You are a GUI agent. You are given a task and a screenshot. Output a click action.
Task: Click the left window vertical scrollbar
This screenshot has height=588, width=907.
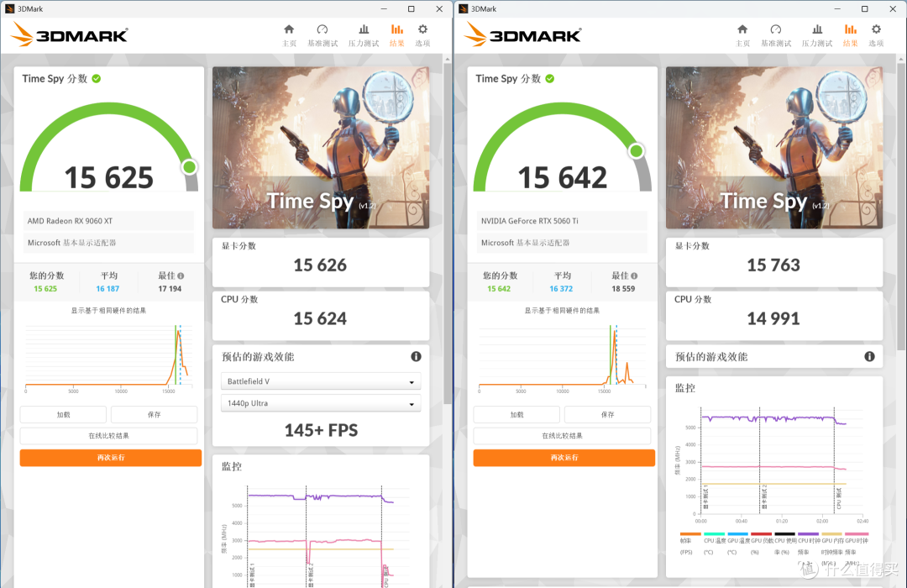448,232
